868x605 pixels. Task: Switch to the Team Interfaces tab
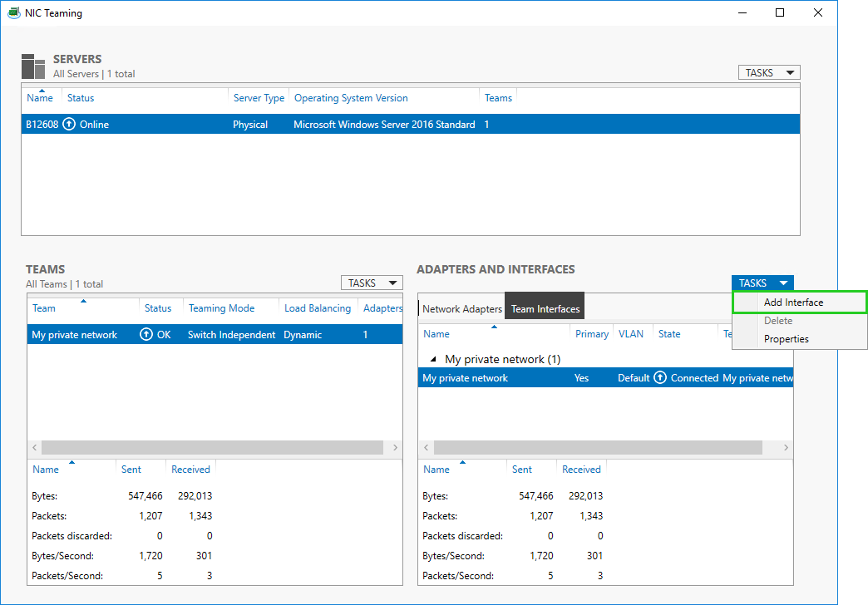pyautogui.click(x=545, y=309)
